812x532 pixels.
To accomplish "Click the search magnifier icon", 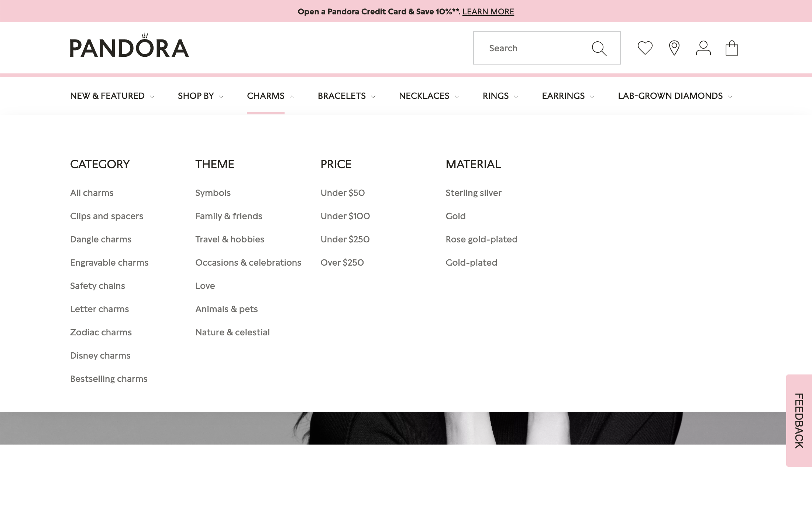I will pos(599,48).
